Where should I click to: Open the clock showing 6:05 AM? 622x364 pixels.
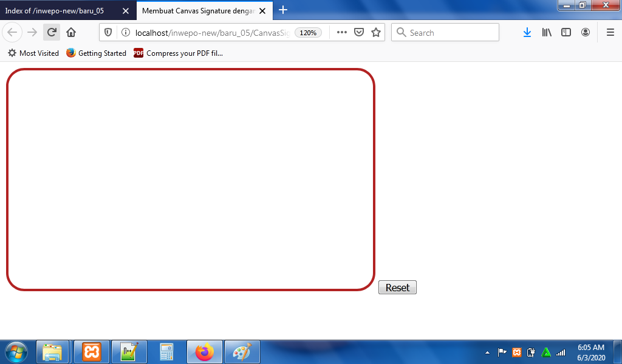point(591,352)
